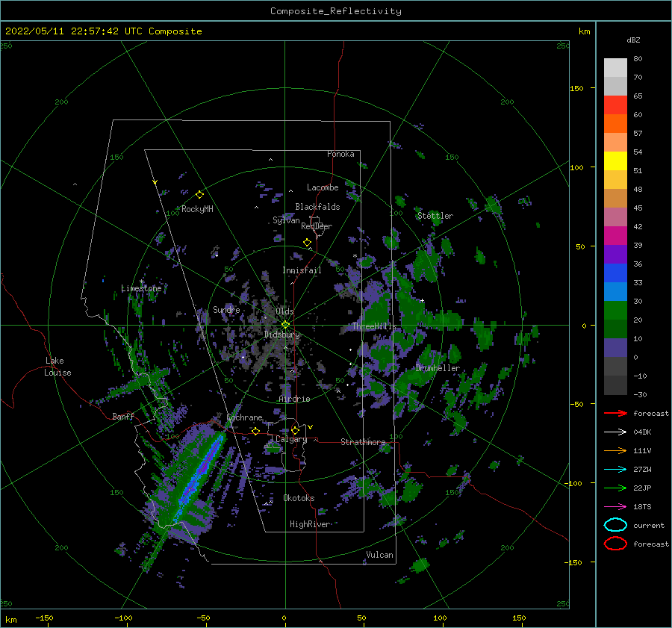Click the orange 111V arrow in legend

click(615, 450)
